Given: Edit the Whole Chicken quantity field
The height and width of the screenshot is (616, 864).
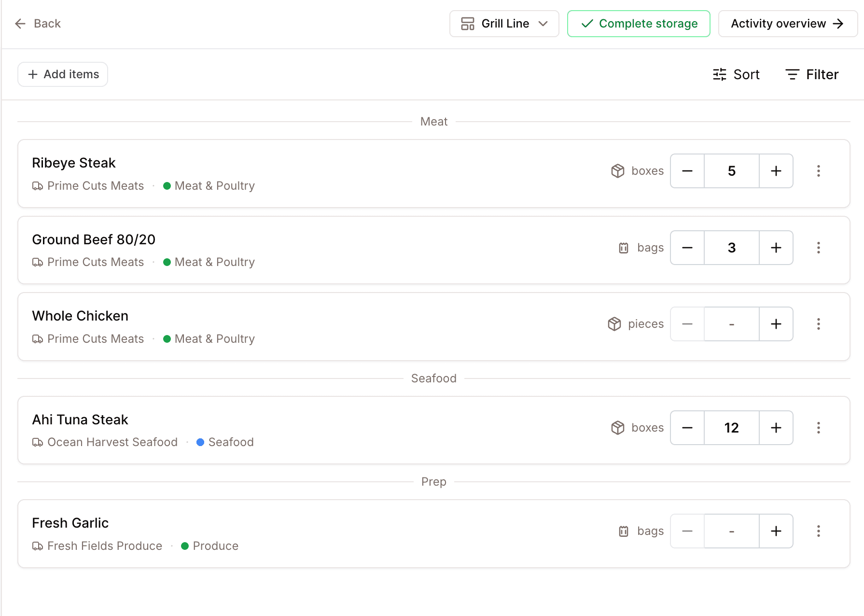Looking at the screenshot, I should [732, 324].
